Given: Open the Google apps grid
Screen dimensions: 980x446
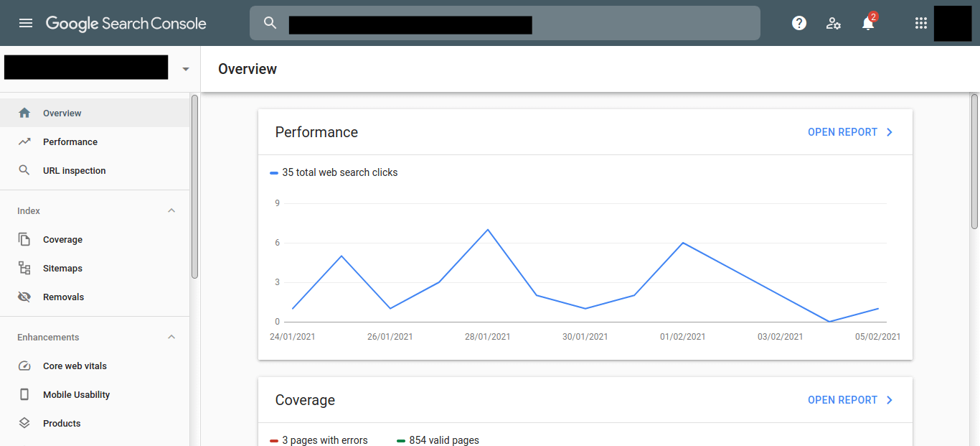Looking at the screenshot, I should [x=921, y=23].
